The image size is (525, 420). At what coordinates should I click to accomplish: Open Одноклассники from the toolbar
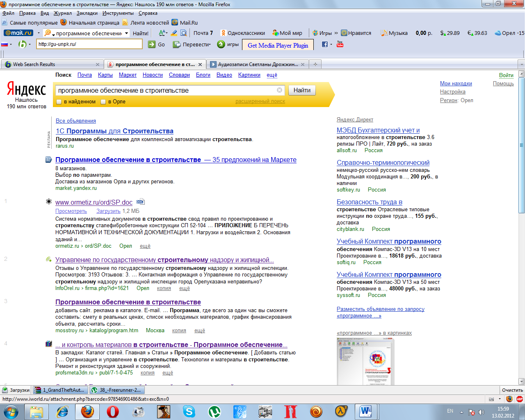click(x=242, y=33)
